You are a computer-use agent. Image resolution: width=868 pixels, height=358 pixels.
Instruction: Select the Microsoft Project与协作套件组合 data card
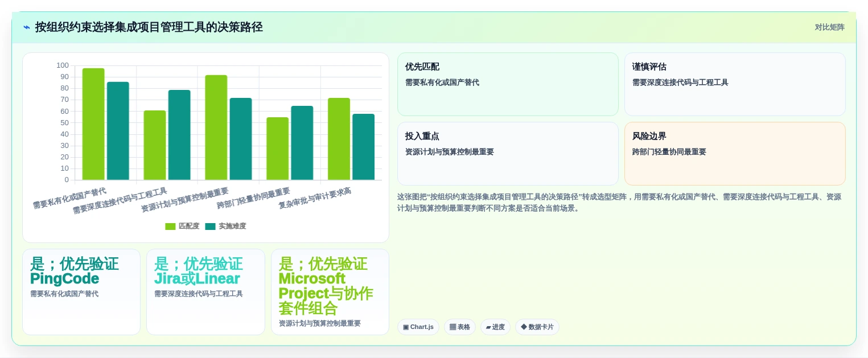330,292
